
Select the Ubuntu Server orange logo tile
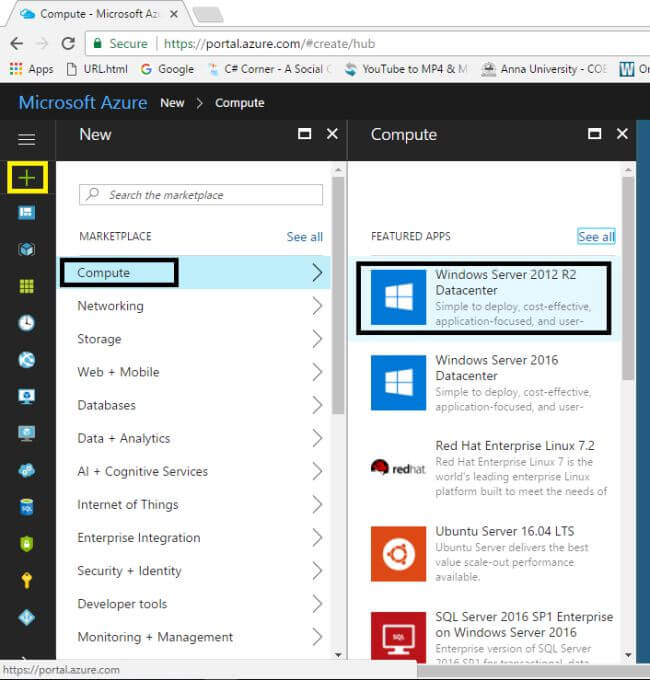coord(398,554)
